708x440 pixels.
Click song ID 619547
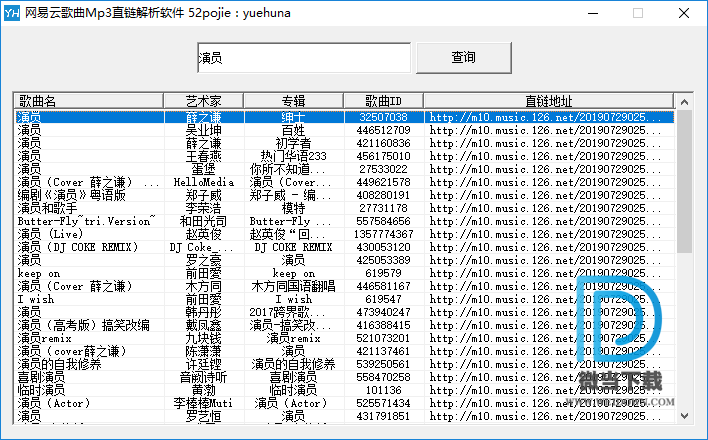coord(383,300)
